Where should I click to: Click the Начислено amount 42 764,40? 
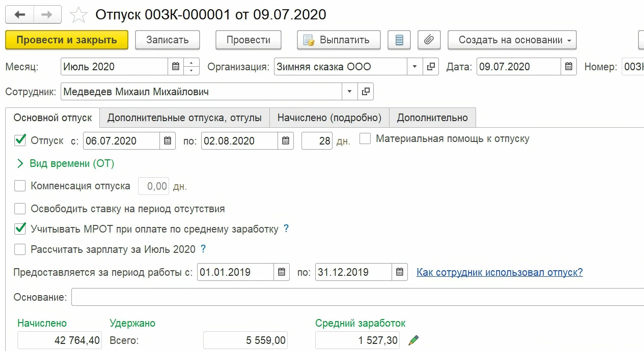60,340
